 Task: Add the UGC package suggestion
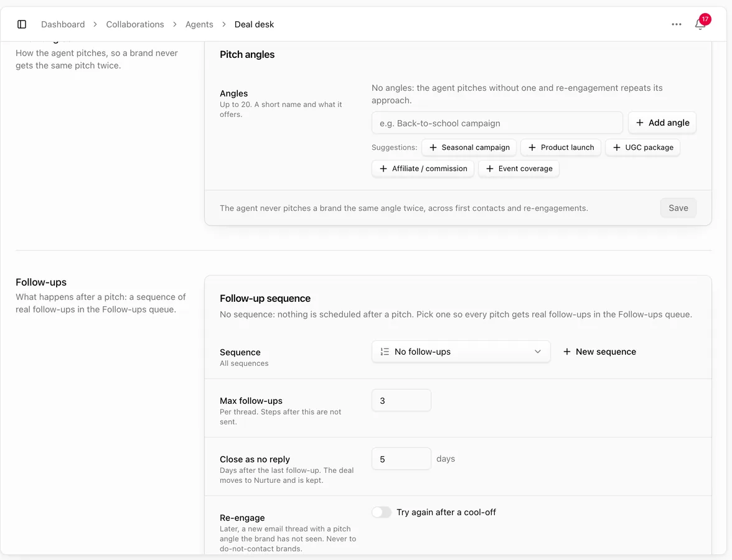[643, 147]
